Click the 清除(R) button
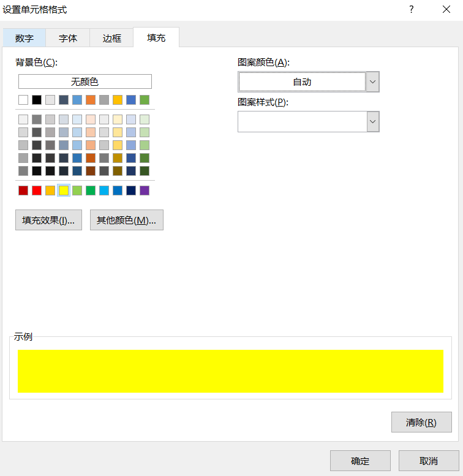Screen dimensions: 463x476 tap(421, 422)
